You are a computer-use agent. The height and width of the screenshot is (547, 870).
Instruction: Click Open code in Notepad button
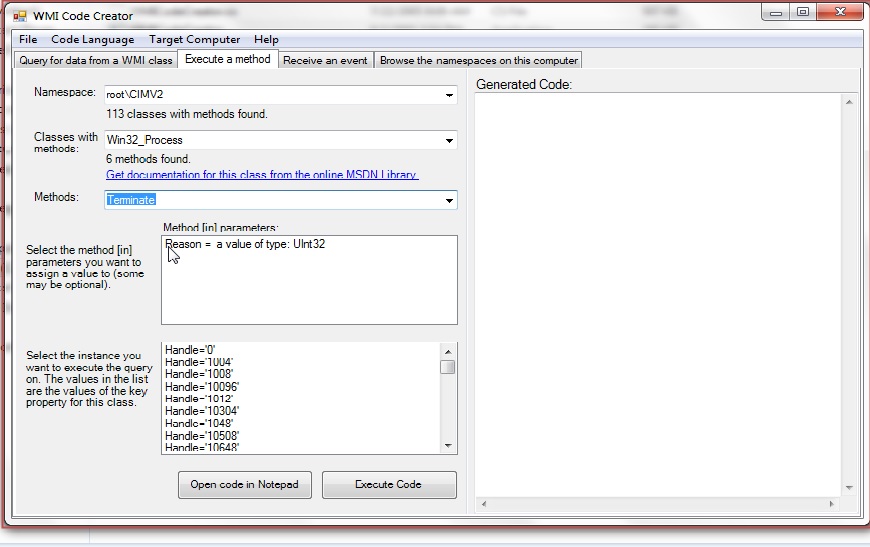click(x=245, y=485)
